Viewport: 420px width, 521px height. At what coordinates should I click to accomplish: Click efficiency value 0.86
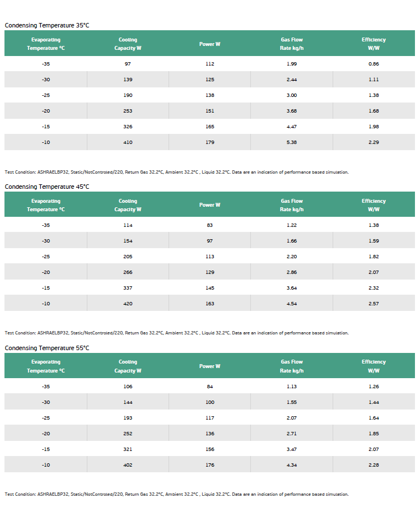tap(374, 64)
